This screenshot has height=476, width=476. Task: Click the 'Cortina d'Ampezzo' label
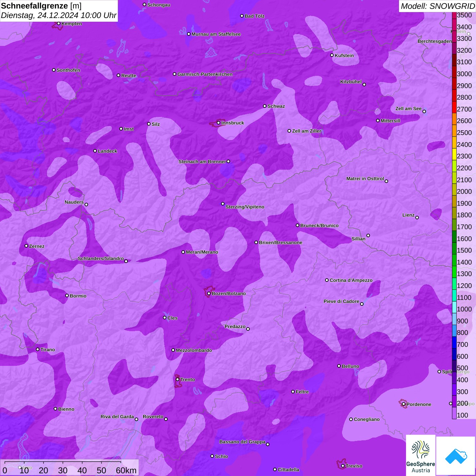click(351, 280)
